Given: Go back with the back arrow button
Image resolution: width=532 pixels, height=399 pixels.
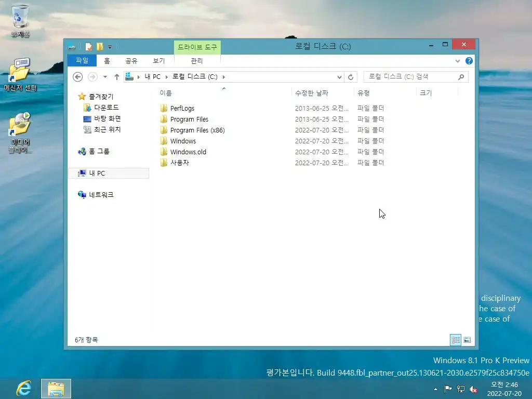Looking at the screenshot, I should (x=78, y=77).
